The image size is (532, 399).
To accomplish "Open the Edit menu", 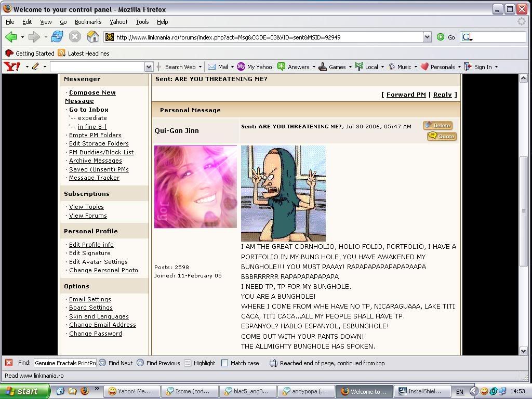I will [27, 22].
